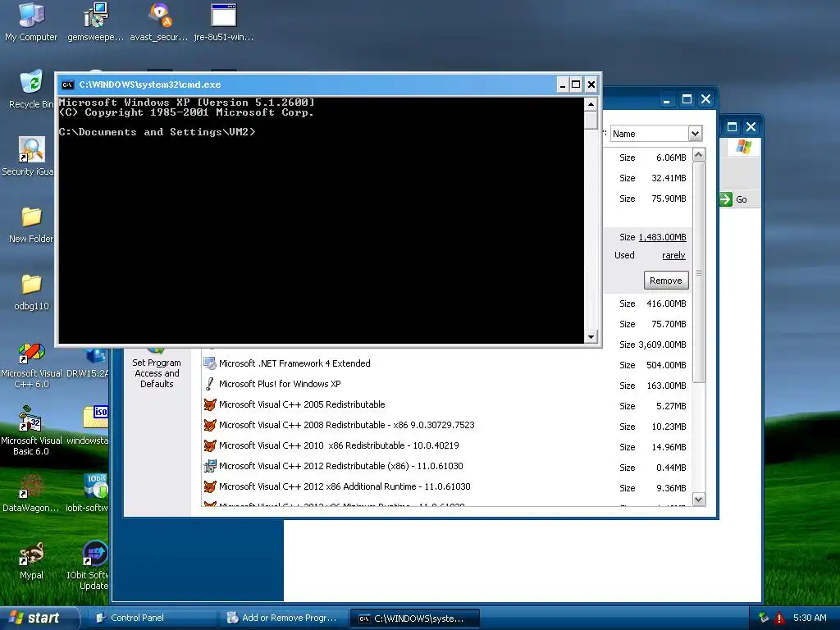
Task: Open the Sort by Name dropdown
Action: tap(695, 134)
